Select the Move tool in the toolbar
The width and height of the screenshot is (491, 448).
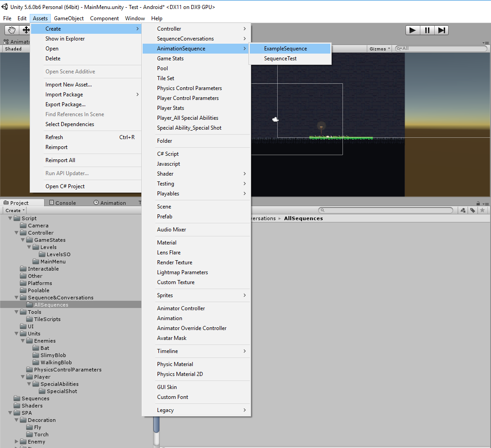point(26,30)
